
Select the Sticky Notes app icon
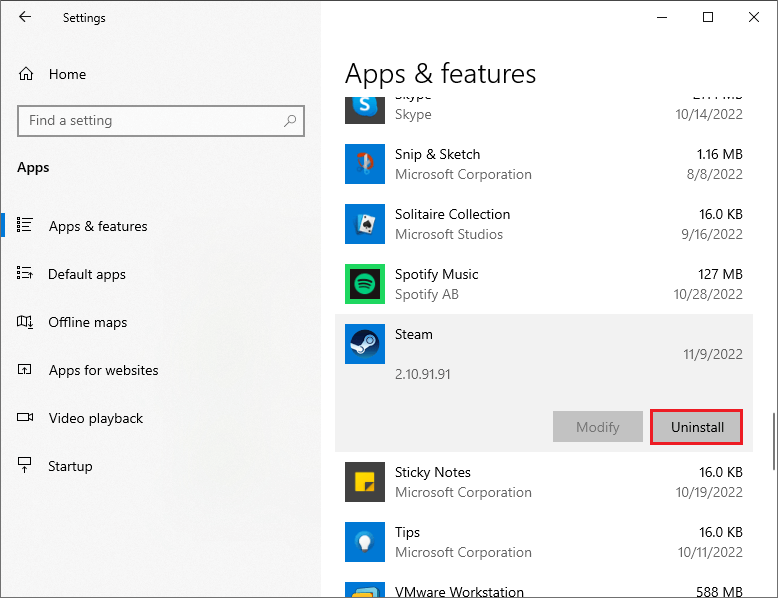tap(365, 482)
